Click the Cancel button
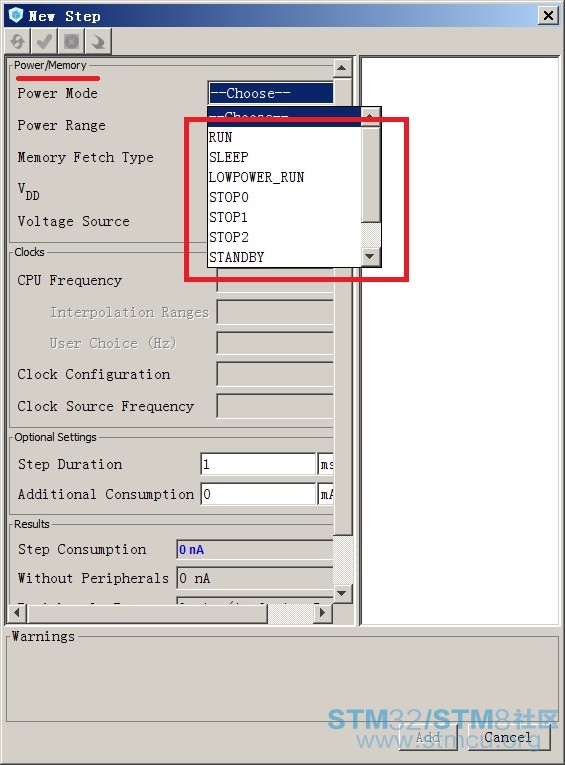Image resolution: width=565 pixels, height=765 pixels. click(x=509, y=737)
